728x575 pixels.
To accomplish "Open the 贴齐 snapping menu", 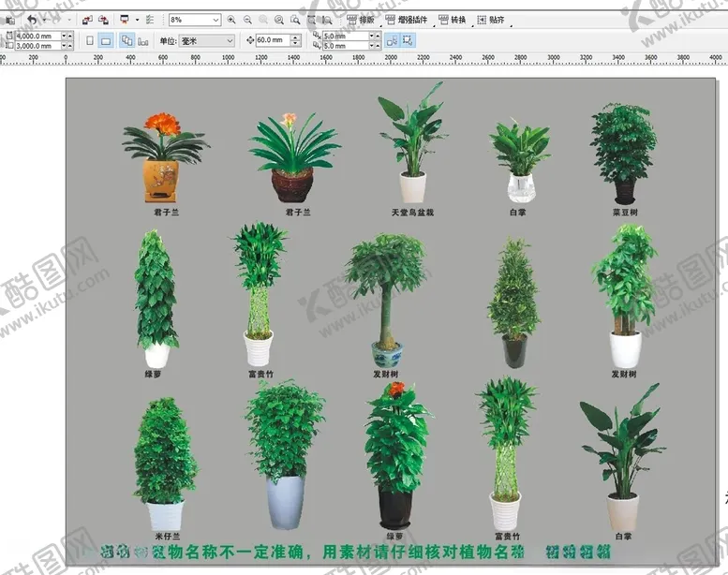I will tap(491, 20).
